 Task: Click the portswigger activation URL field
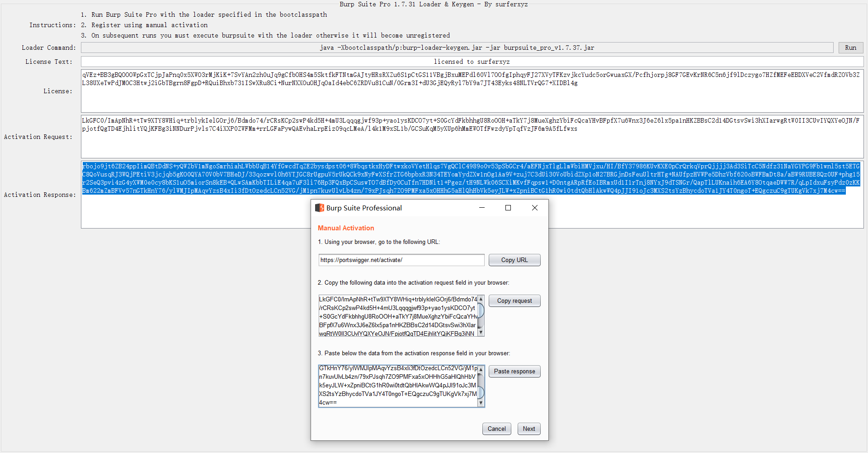401,260
